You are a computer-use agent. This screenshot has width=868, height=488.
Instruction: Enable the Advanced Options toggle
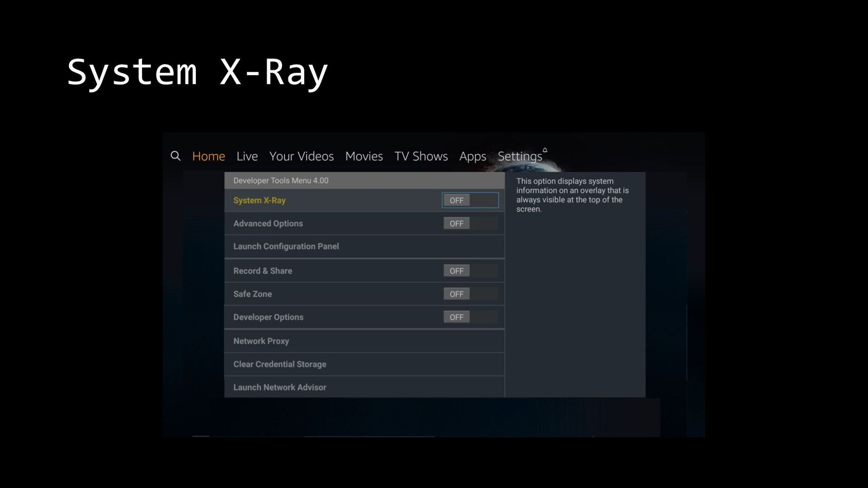click(x=470, y=223)
